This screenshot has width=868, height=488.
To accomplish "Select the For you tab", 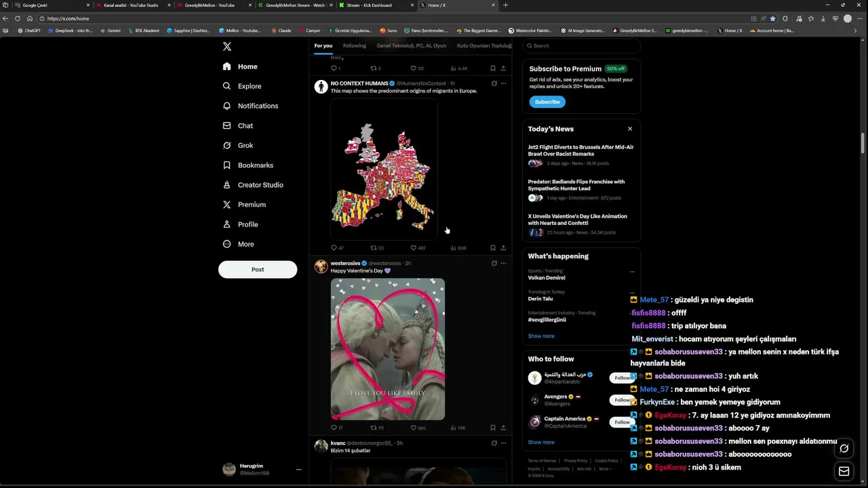I will (x=323, y=45).
